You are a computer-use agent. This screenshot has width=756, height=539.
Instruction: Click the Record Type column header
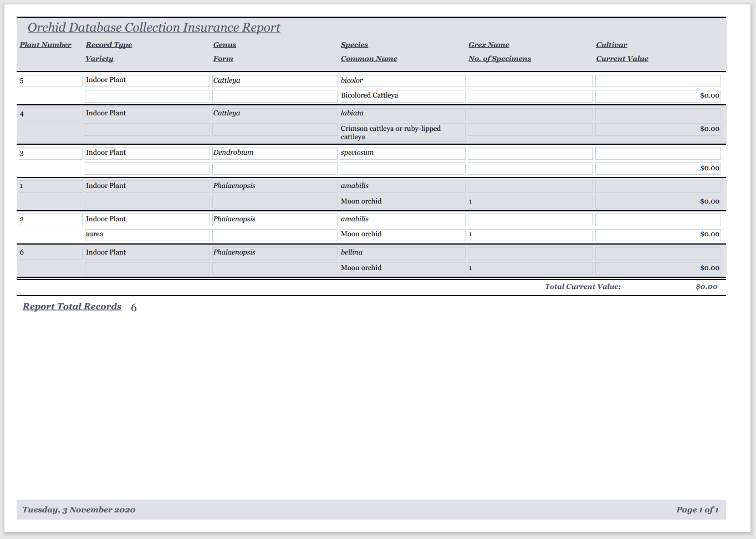[109, 45]
